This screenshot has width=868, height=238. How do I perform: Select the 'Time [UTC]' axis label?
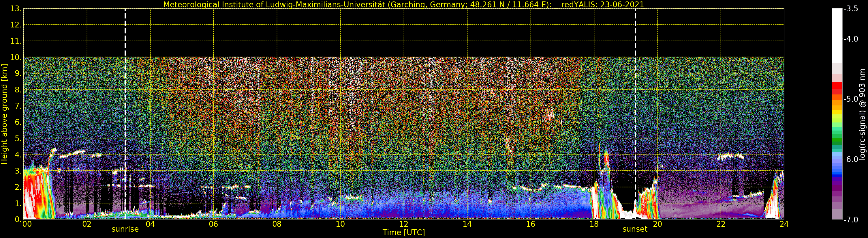coord(404,233)
